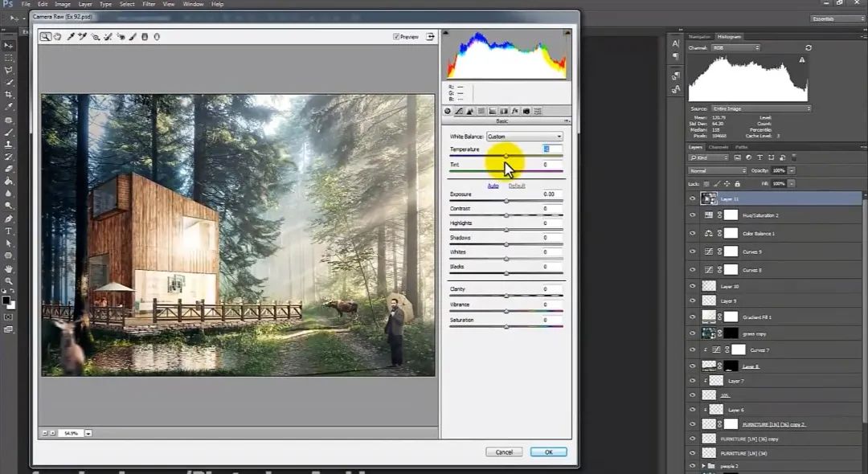The image size is (868, 474).
Task: Click the Exposure slider handle
Action: [506, 200]
